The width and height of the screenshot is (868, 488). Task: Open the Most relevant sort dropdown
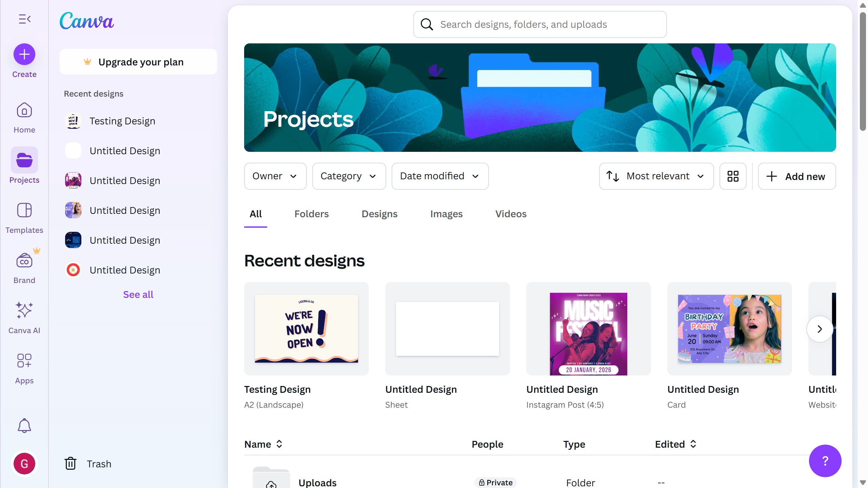click(656, 176)
